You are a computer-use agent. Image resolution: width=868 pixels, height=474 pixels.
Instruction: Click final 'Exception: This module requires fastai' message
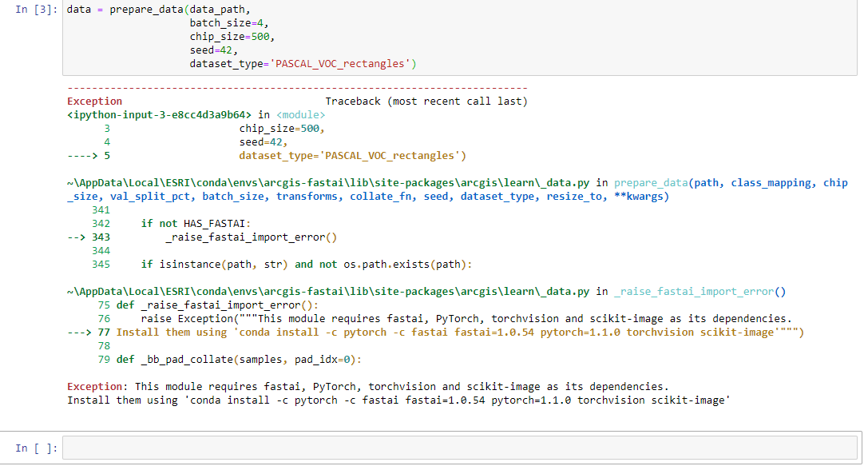[x=368, y=386]
